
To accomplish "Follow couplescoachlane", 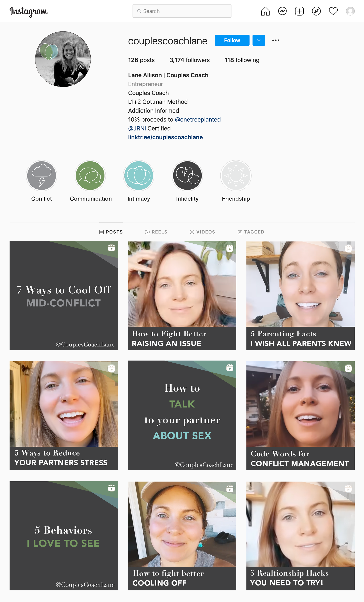I will coord(232,40).
